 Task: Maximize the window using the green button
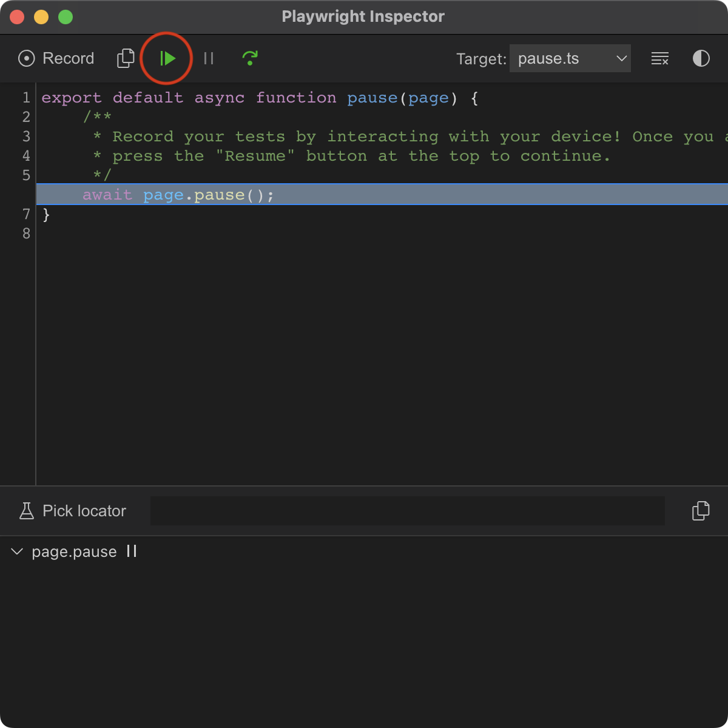click(66, 17)
